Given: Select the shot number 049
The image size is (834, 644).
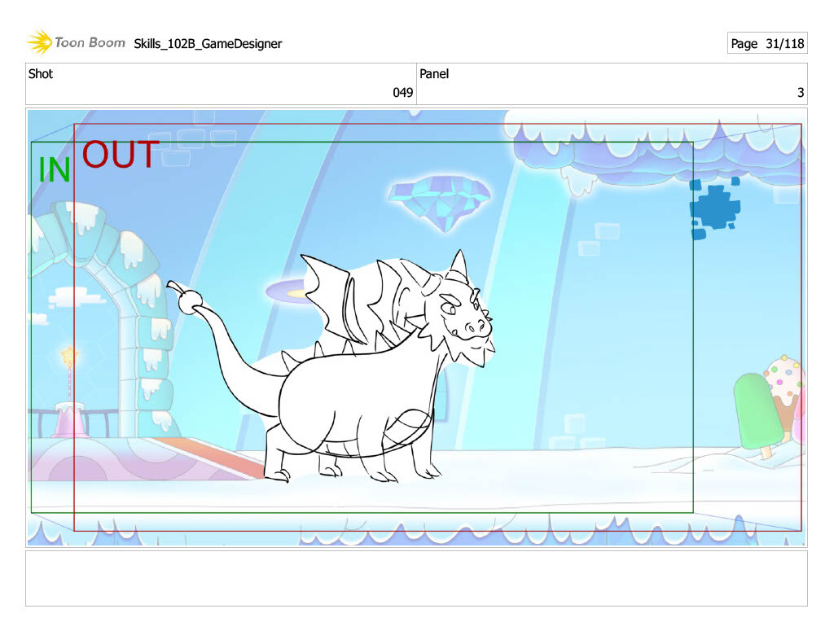Looking at the screenshot, I should pyautogui.click(x=402, y=93).
